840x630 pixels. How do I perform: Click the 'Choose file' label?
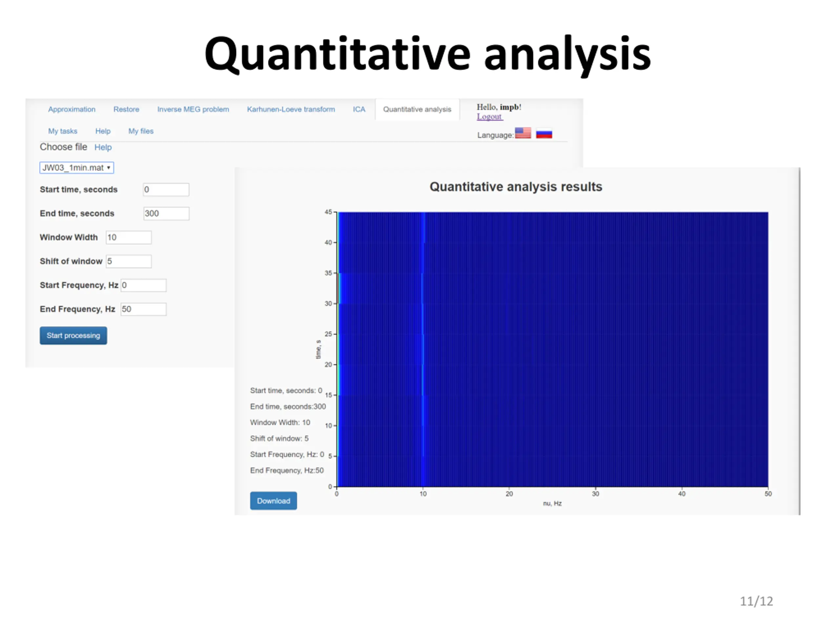point(63,147)
